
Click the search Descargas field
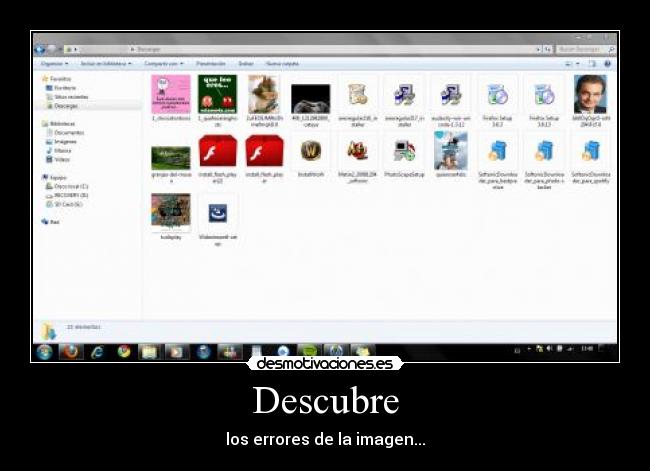click(585, 49)
